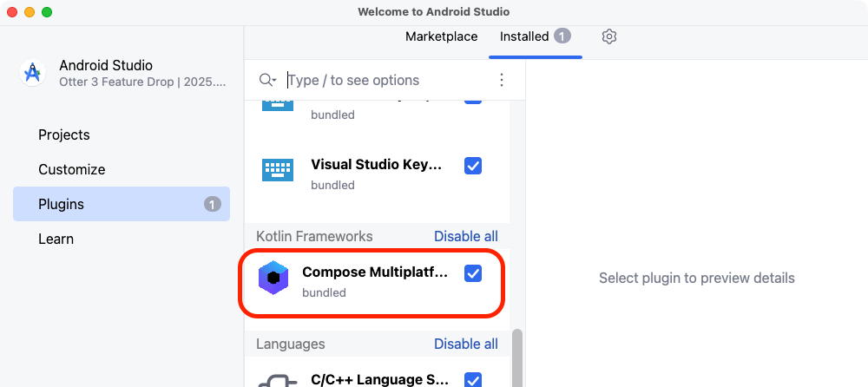Click Disable all for Languages
868x387 pixels.
coord(466,344)
